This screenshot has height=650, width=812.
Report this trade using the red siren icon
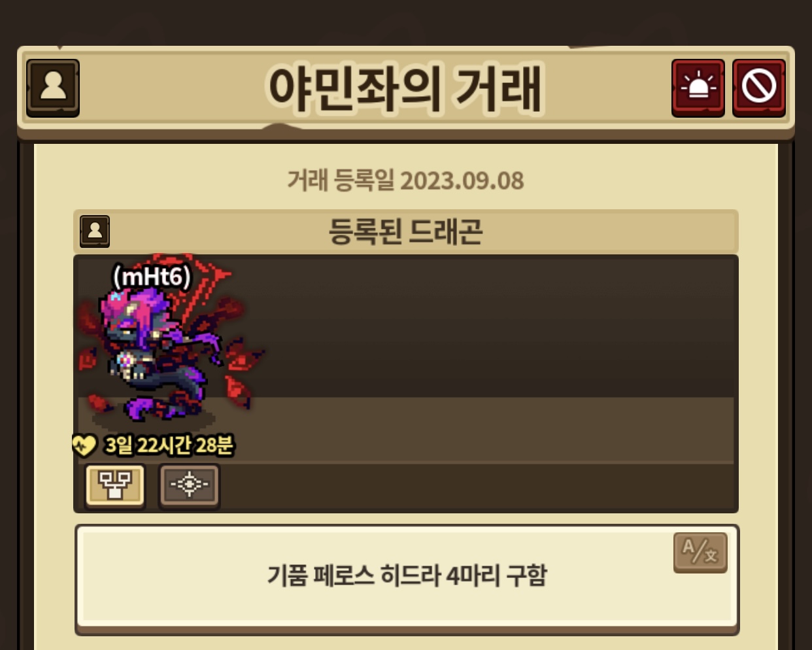(x=698, y=88)
